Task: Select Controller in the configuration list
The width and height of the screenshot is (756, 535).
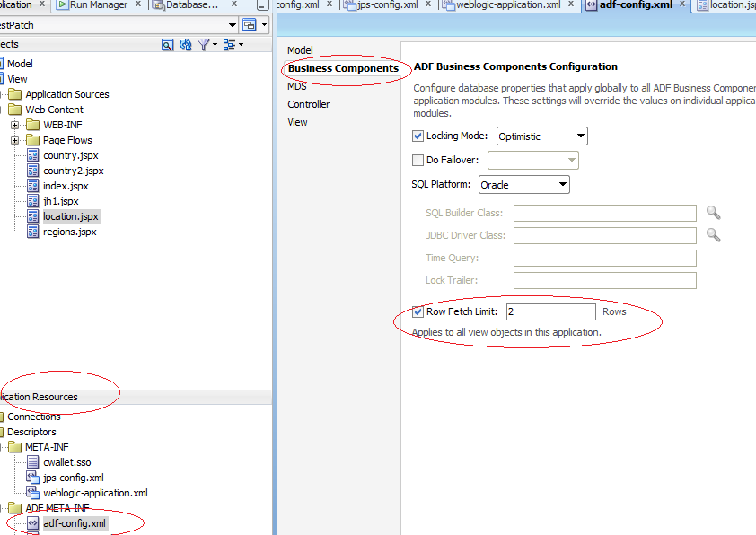Action: [x=308, y=103]
